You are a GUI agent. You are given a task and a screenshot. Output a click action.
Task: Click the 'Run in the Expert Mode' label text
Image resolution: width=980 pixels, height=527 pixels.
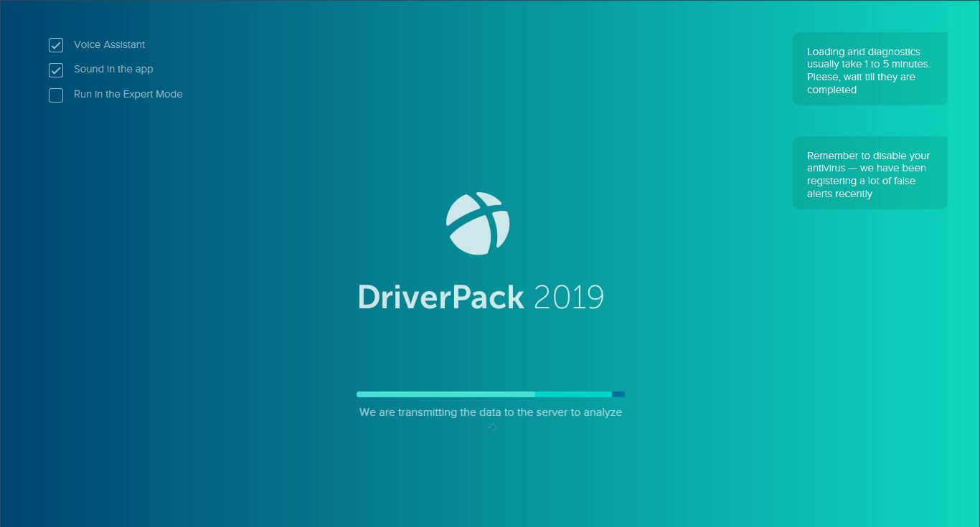click(x=128, y=94)
